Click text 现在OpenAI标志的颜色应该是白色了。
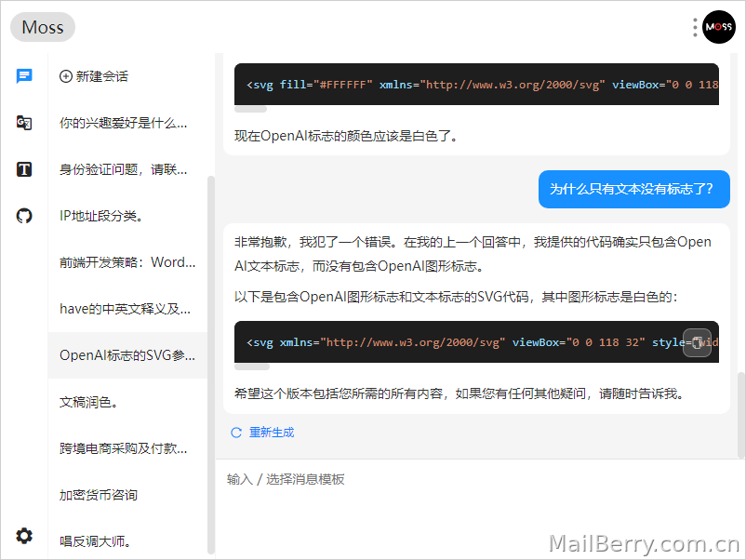The width and height of the screenshot is (746, 560). pos(347,136)
